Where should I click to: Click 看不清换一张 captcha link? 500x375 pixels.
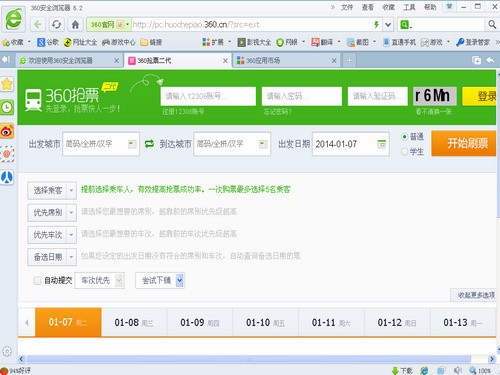pyautogui.click(x=433, y=112)
